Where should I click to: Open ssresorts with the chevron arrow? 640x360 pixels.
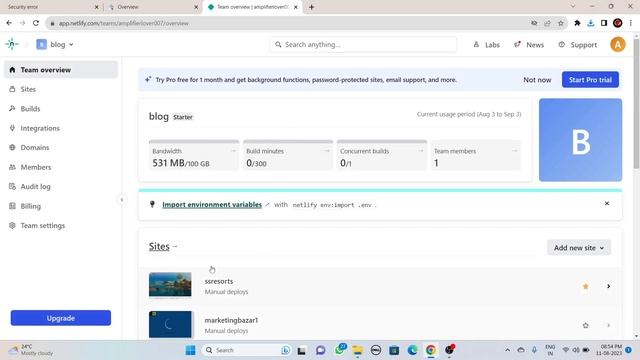pos(608,286)
